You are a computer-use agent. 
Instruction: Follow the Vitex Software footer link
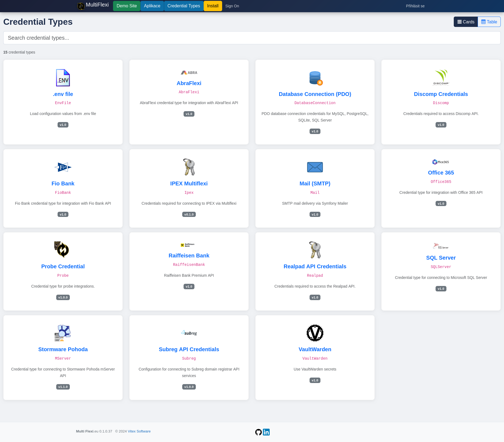(x=139, y=431)
